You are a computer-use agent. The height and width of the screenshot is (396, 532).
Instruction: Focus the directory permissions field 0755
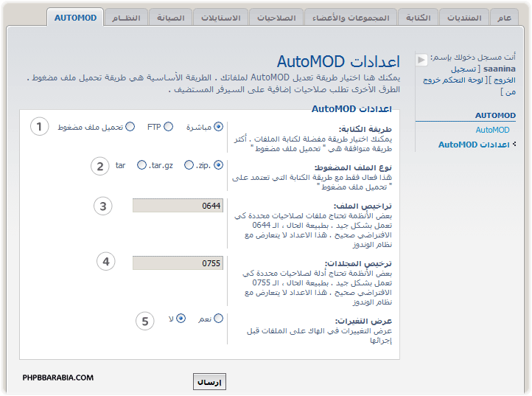tap(178, 263)
